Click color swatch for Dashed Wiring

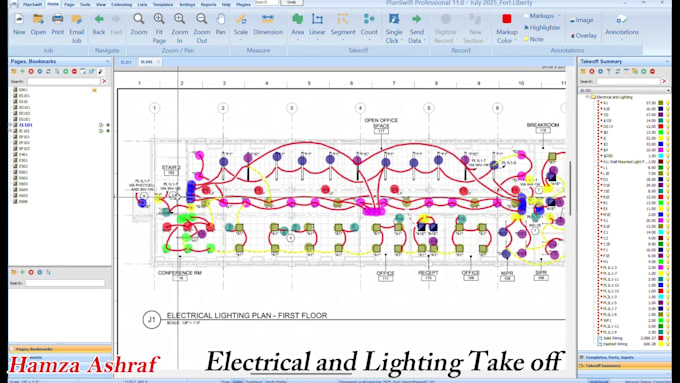[661, 344]
